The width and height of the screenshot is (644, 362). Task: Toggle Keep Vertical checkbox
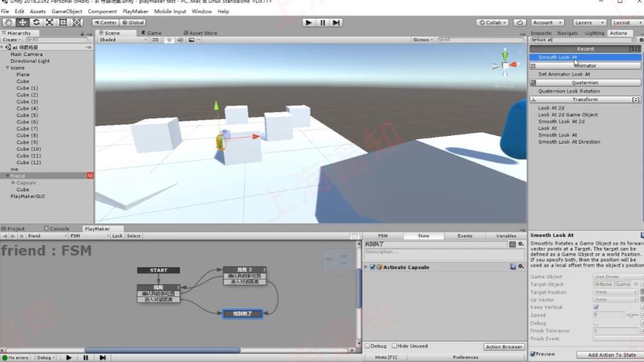pos(596,307)
